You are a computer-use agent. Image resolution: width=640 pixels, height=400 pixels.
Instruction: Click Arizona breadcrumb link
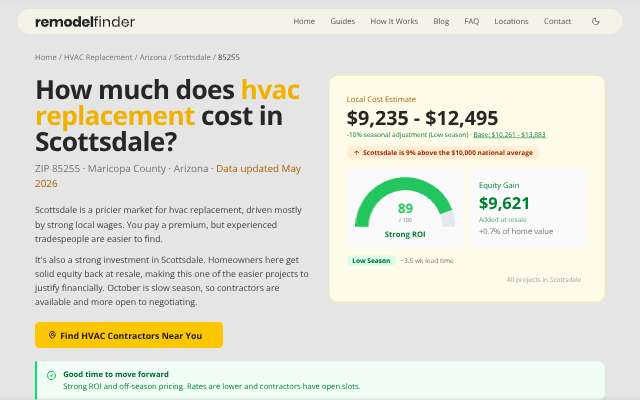pyautogui.click(x=153, y=57)
